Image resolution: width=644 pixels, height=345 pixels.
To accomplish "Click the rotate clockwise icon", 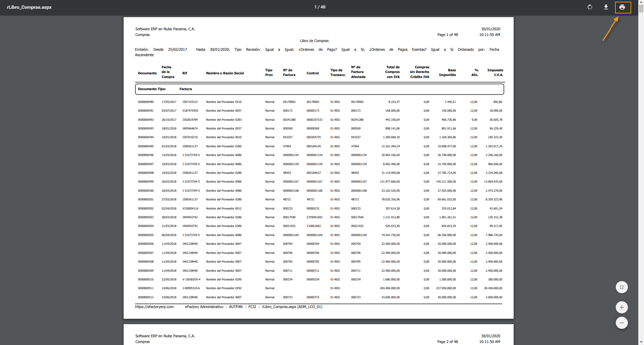I will point(590,7).
